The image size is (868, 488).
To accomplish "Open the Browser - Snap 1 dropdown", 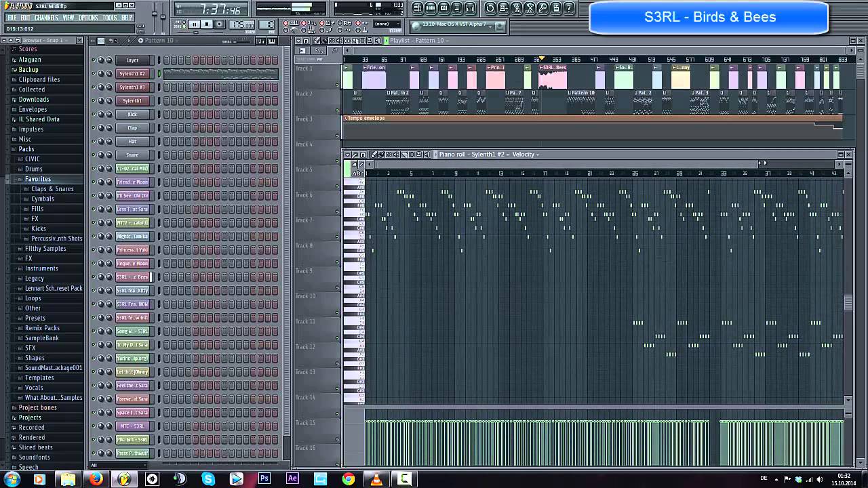I will (45, 40).
